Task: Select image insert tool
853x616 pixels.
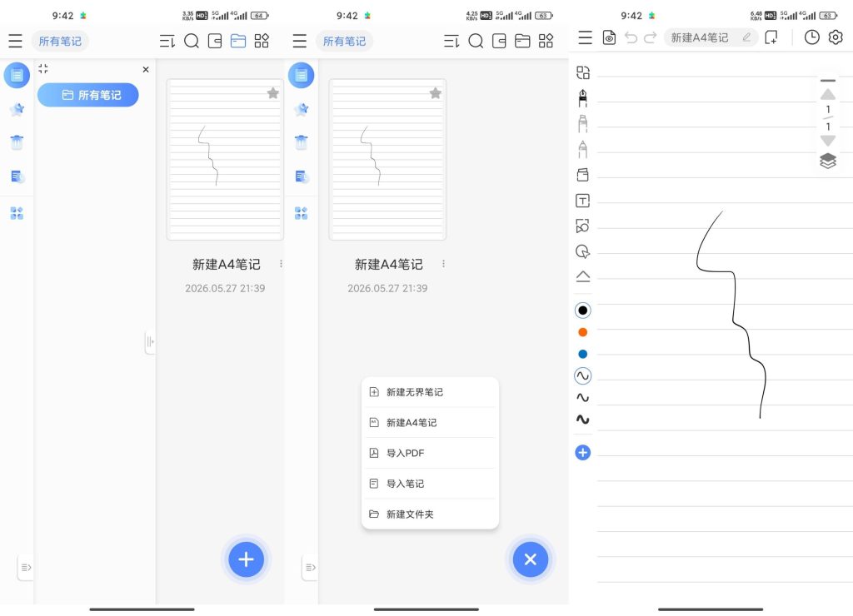Action: (582, 226)
